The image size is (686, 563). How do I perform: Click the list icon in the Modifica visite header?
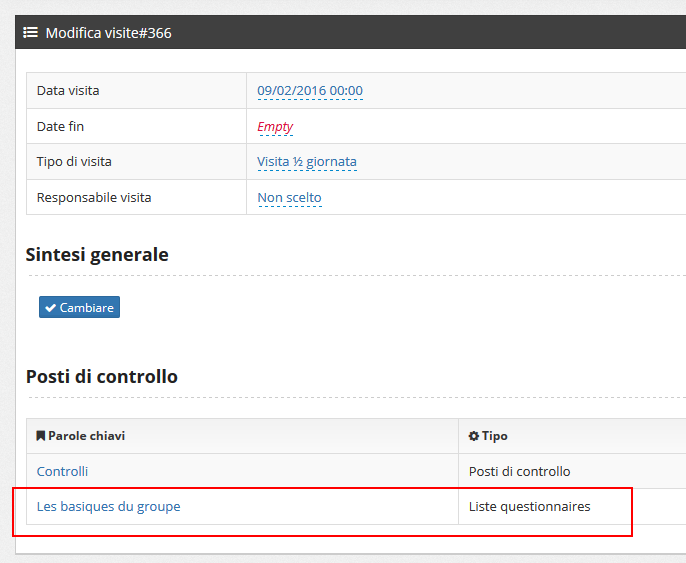point(31,33)
